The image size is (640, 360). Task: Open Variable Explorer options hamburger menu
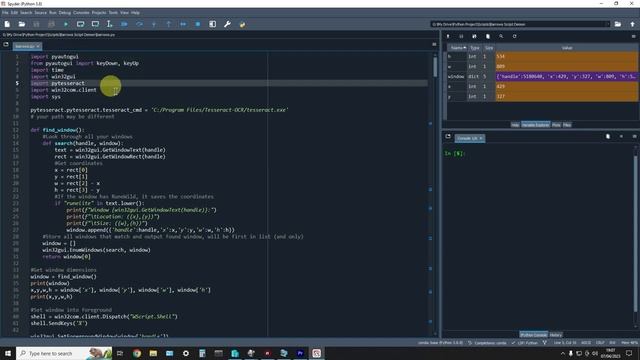pyautogui.click(x=633, y=36)
